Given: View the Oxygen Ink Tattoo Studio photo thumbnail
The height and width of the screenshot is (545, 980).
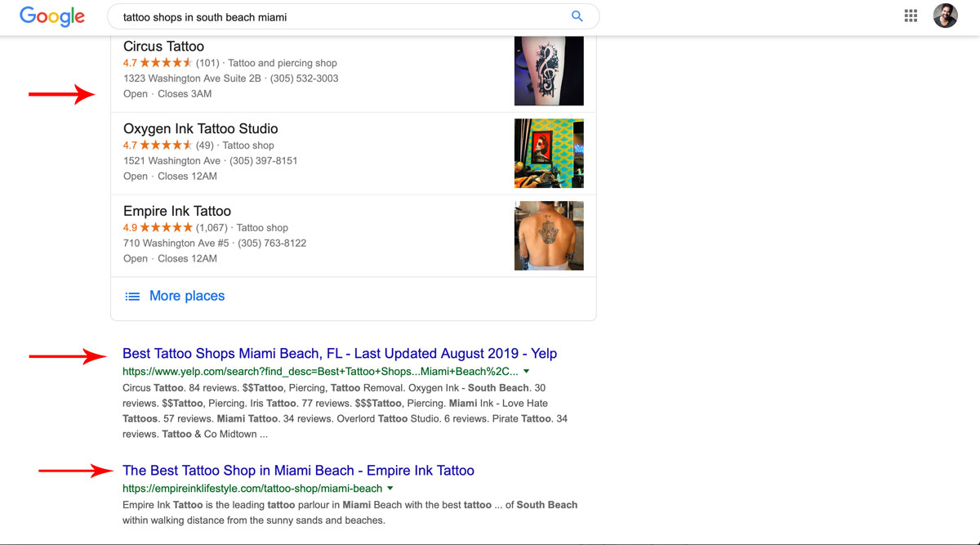Looking at the screenshot, I should coord(549,154).
